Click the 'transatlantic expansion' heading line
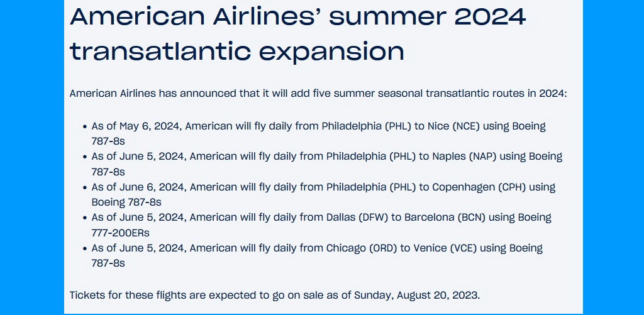Image resolution: width=644 pixels, height=315 pixels. point(237,50)
